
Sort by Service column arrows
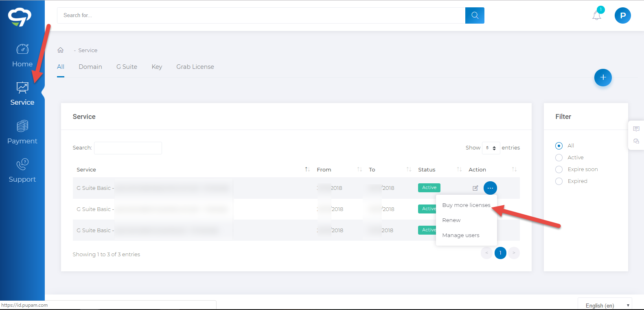tap(307, 169)
